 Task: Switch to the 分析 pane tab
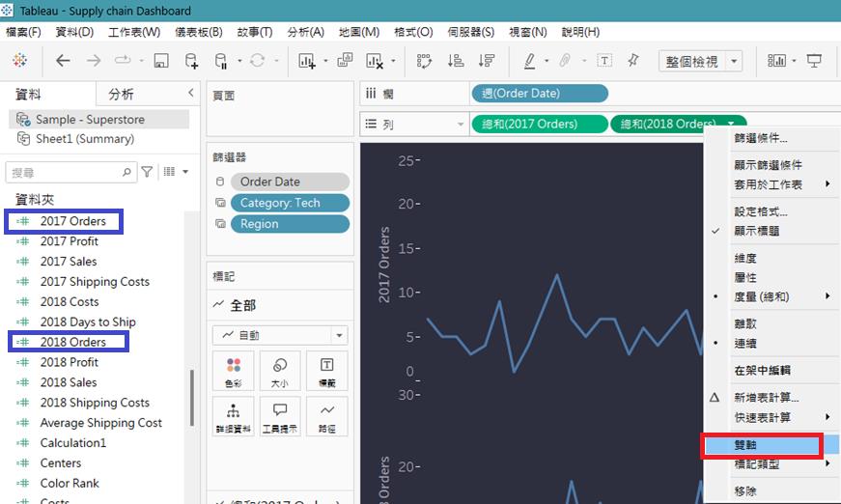(x=122, y=94)
